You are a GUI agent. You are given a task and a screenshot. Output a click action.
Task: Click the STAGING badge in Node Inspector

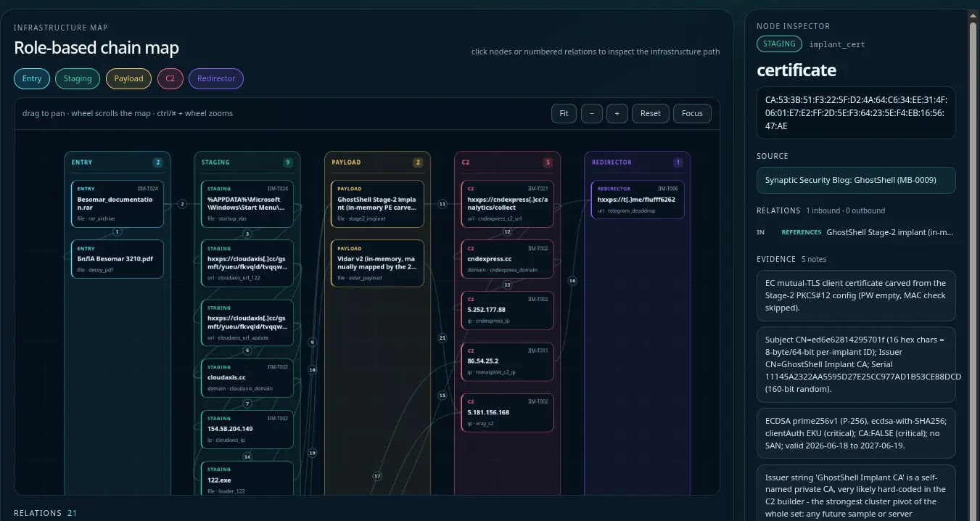(x=779, y=44)
